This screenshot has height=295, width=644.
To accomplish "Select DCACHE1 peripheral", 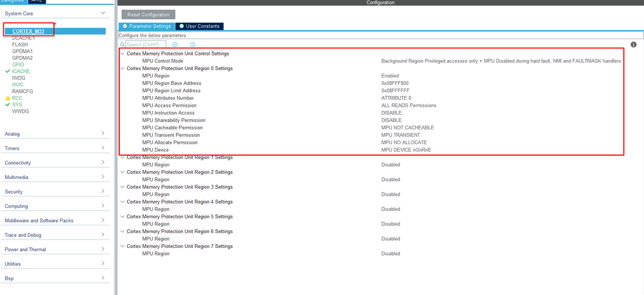I will [23, 38].
